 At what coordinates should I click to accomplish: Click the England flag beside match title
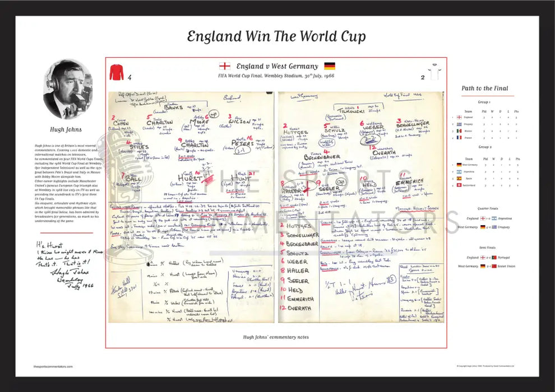click(224, 66)
